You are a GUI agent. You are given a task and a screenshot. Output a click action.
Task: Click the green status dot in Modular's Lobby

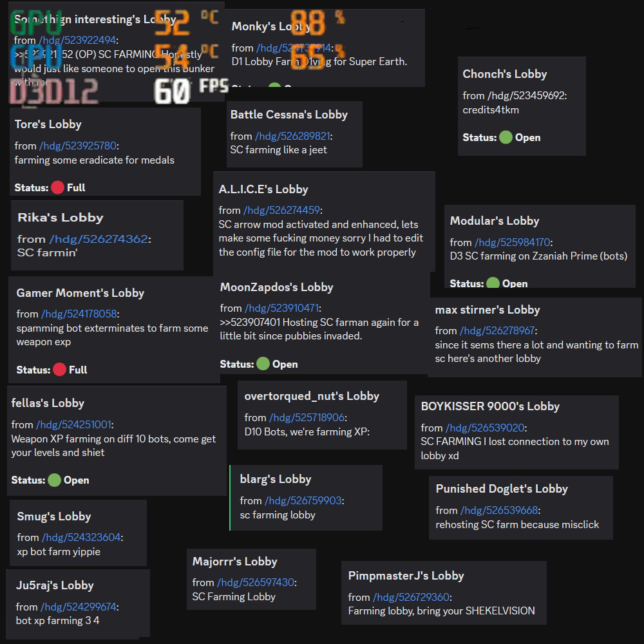tap(493, 283)
